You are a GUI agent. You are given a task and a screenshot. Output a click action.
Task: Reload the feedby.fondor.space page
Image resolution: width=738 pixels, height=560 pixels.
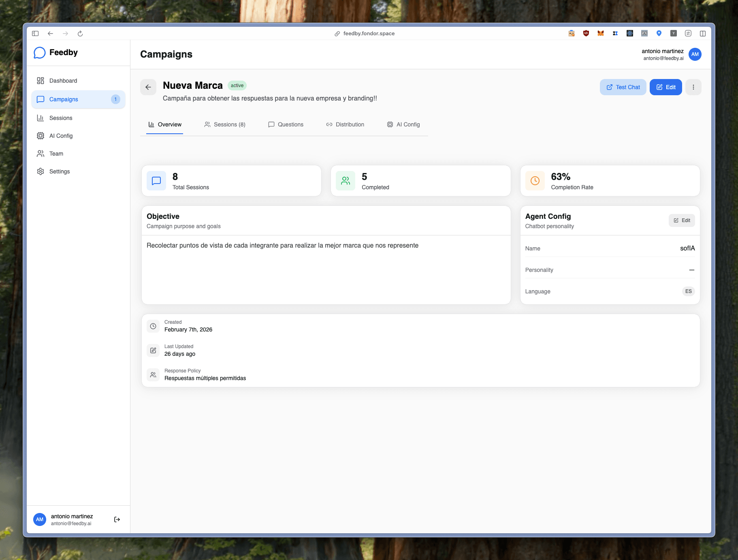pos(80,33)
